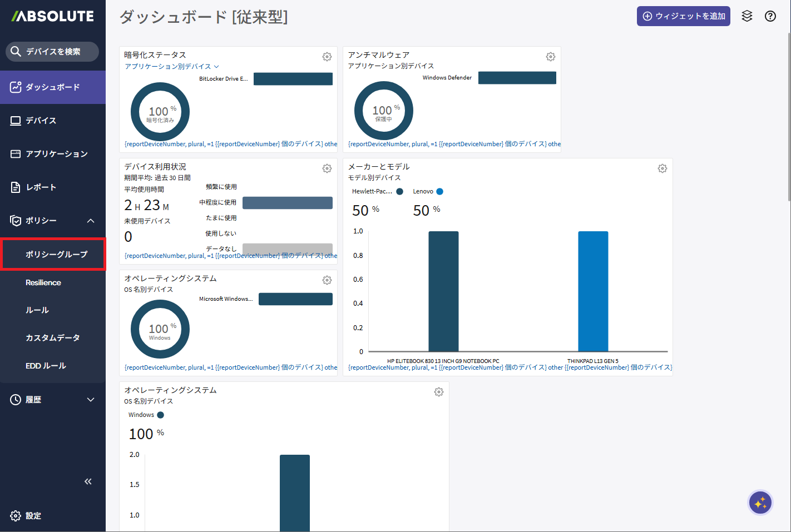This screenshot has width=791, height=532.
Task: Click the ウィジェットを追加 button
Action: (x=683, y=16)
